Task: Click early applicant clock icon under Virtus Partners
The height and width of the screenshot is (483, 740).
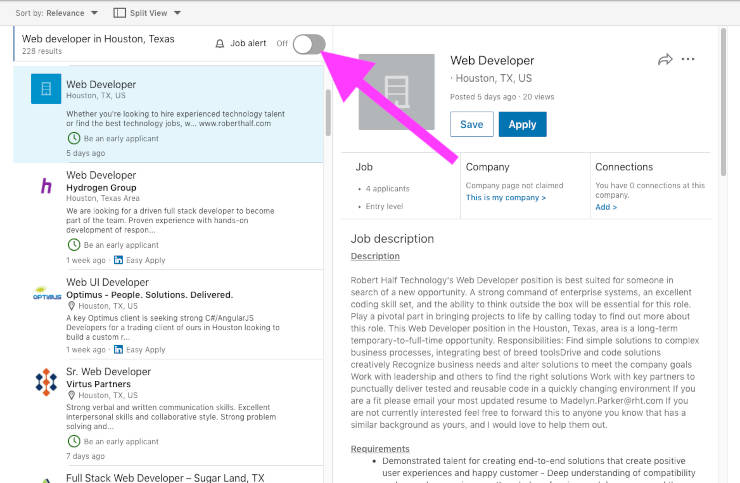Action: coord(74,441)
